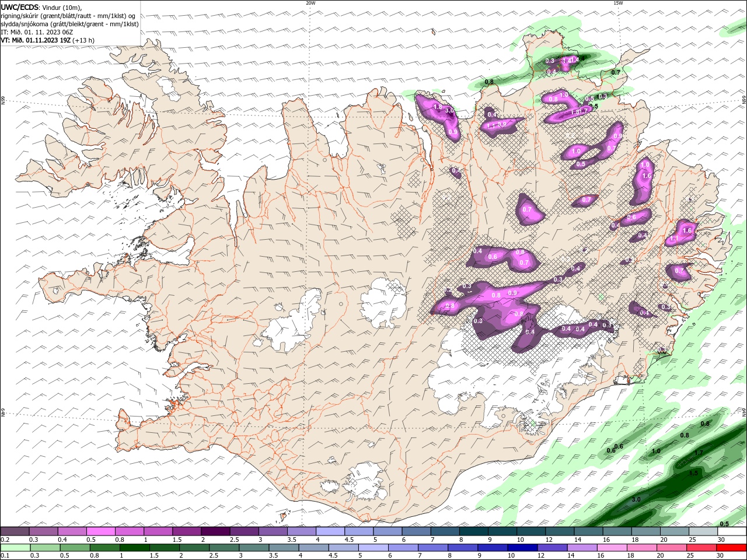Select the light pink bottom-row swatch labeled 16
The height and width of the screenshot is (560, 747).
point(612,548)
